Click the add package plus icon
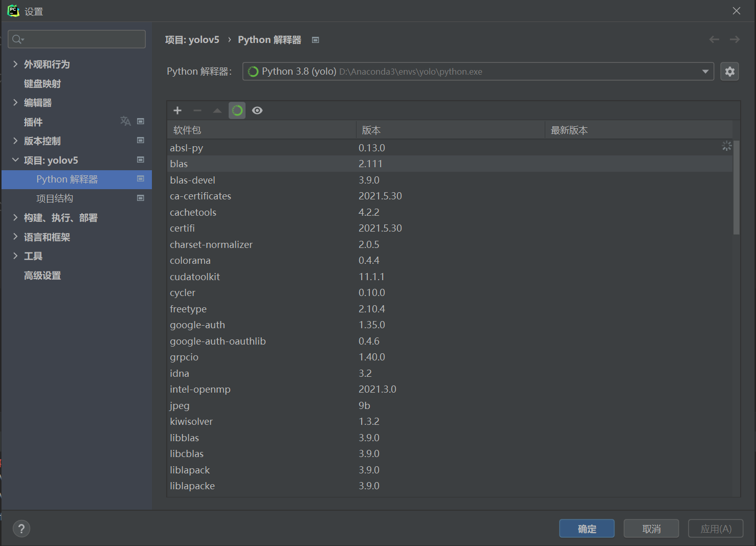The image size is (756, 546). [177, 110]
